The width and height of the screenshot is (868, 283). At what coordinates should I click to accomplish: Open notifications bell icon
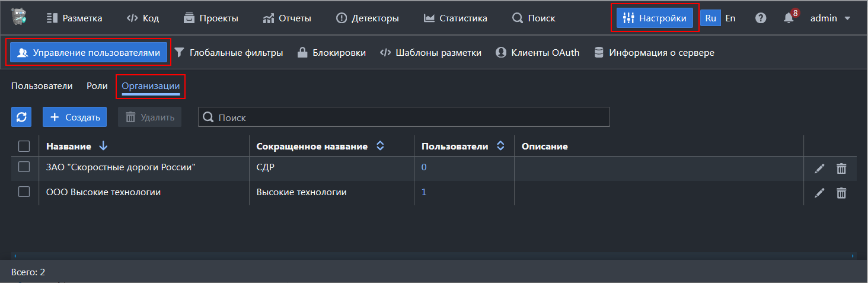point(789,18)
